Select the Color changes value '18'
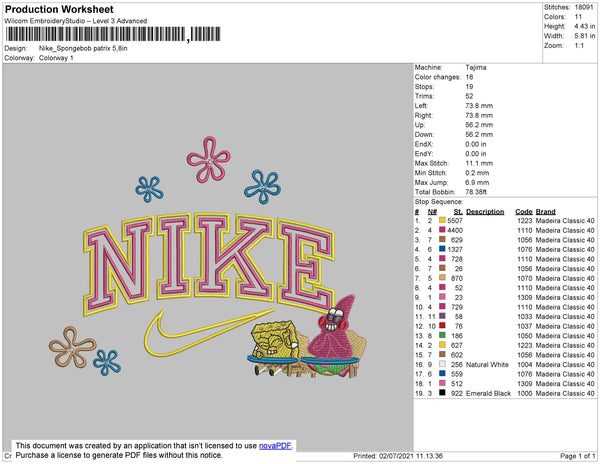The width and height of the screenshot is (600, 464). tap(469, 77)
